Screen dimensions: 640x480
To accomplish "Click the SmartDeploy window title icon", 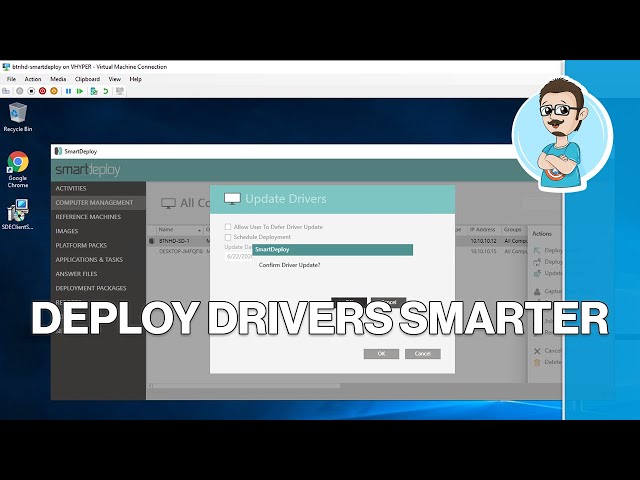I will [x=58, y=151].
